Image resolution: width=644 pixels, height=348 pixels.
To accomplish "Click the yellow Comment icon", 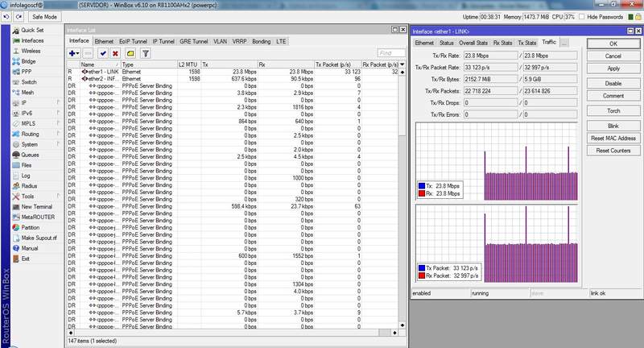I will click(x=130, y=53).
